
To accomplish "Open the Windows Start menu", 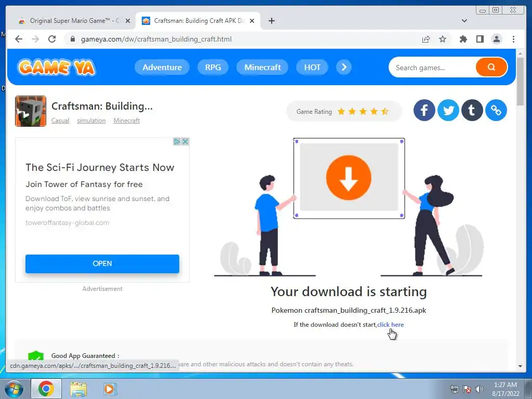I will [x=14, y=389].
